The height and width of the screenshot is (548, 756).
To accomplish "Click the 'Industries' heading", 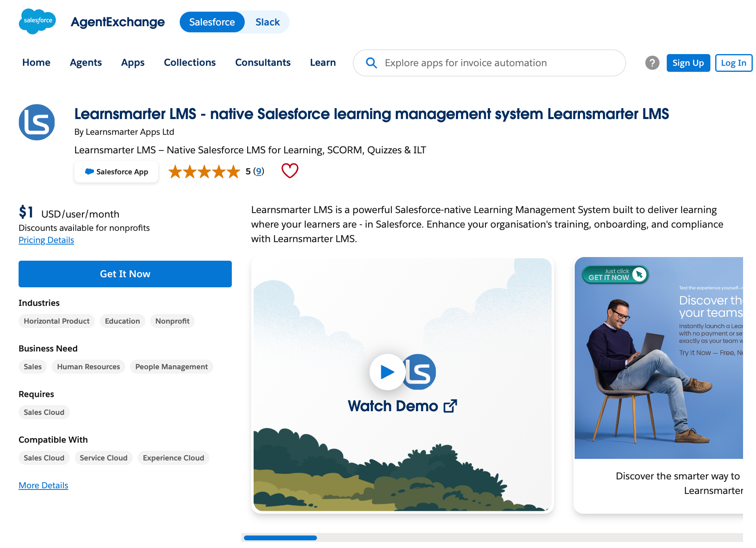I will click(x=39, y=303).
